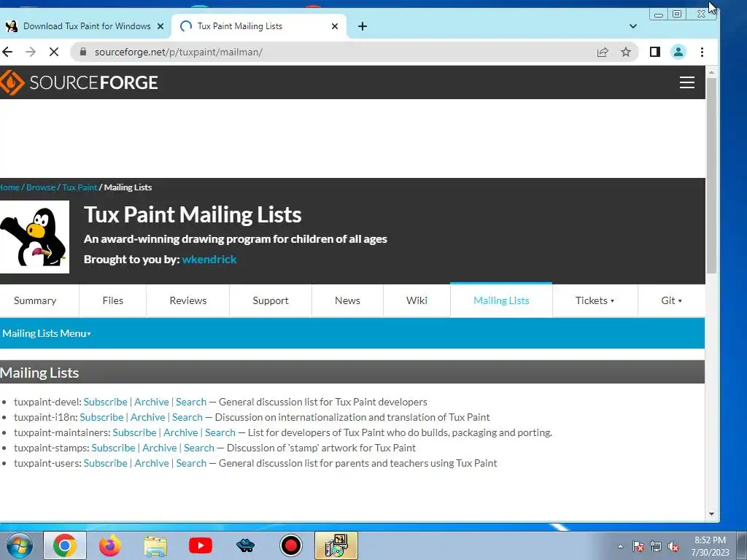Open the YouTube taskbar icon
Viewport: 747px width, 560px height.
(201, 545)
